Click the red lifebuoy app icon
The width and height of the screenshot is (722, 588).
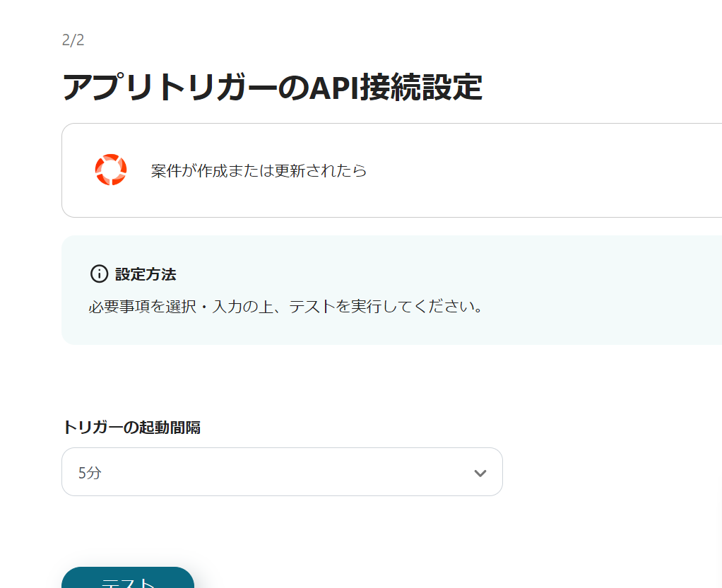(111, 170)
